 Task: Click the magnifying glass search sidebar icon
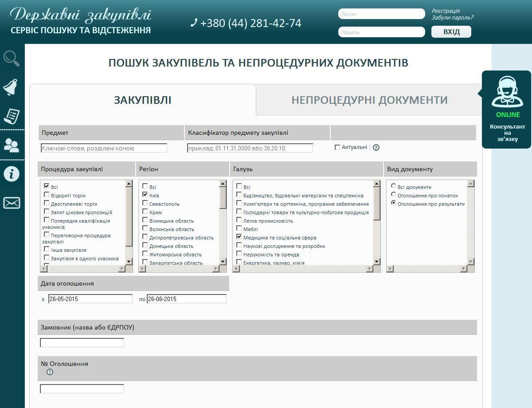coord(12,58)
